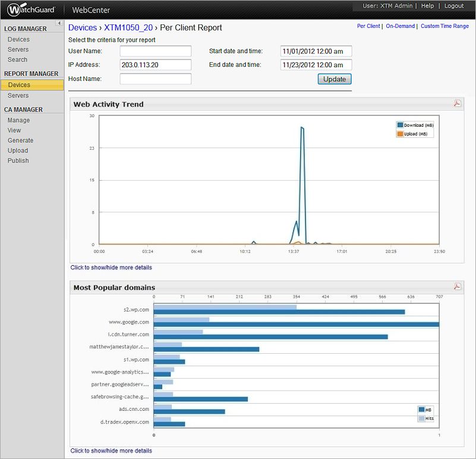Show more details under Web Activity Trend

point(111,267)
